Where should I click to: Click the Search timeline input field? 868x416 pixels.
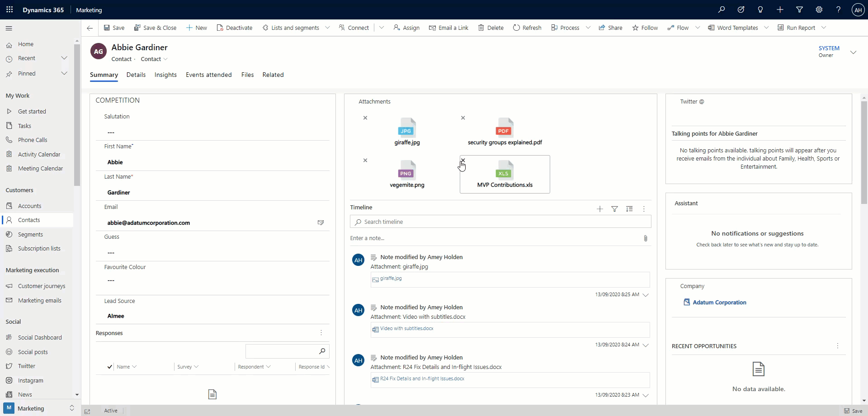500,222
